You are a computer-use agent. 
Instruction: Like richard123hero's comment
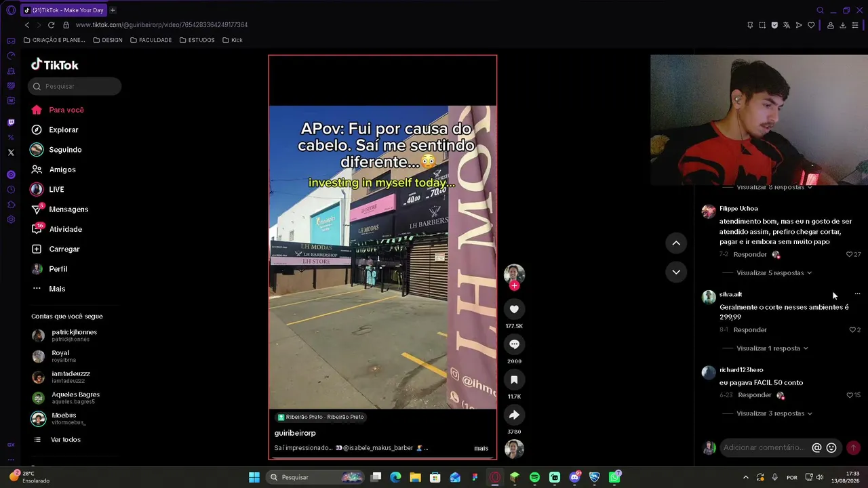point(849,395)
